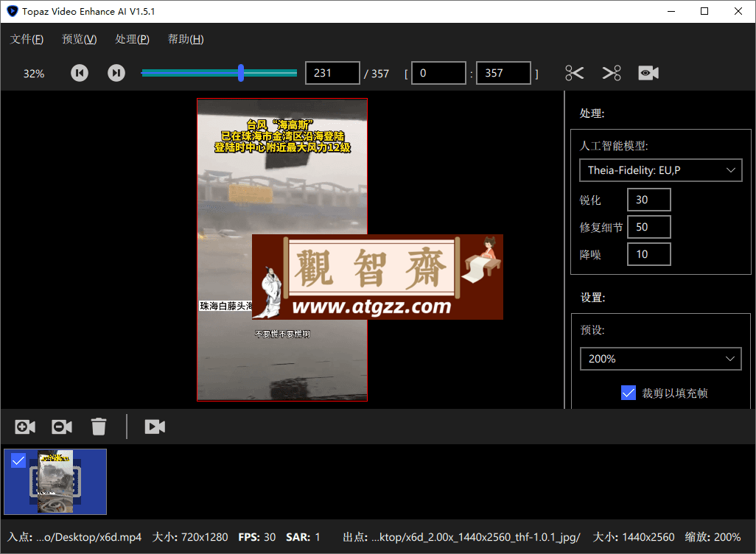Screen dimensions: 756x554
Task: Click the 缩放: 200% status entry
Action: pos(713,537)
